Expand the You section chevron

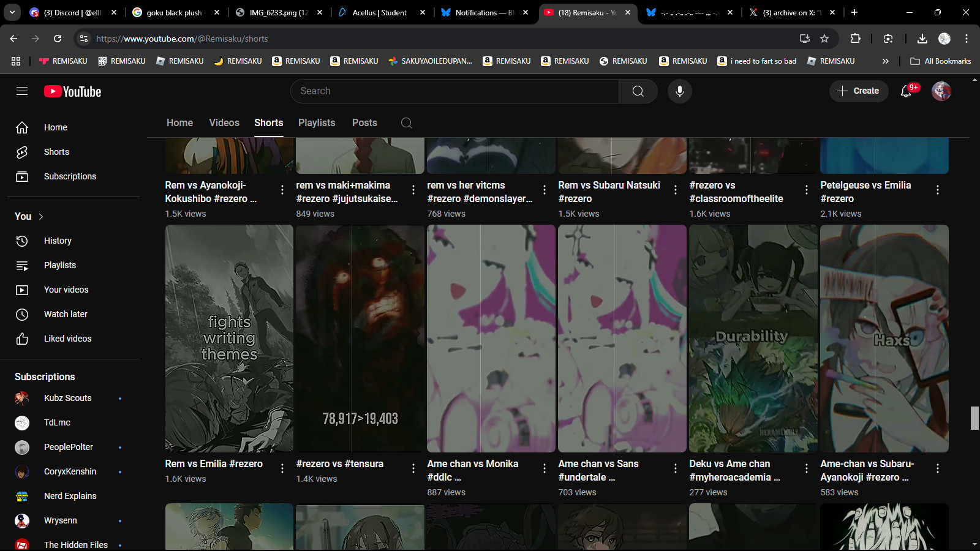point(41,217)
